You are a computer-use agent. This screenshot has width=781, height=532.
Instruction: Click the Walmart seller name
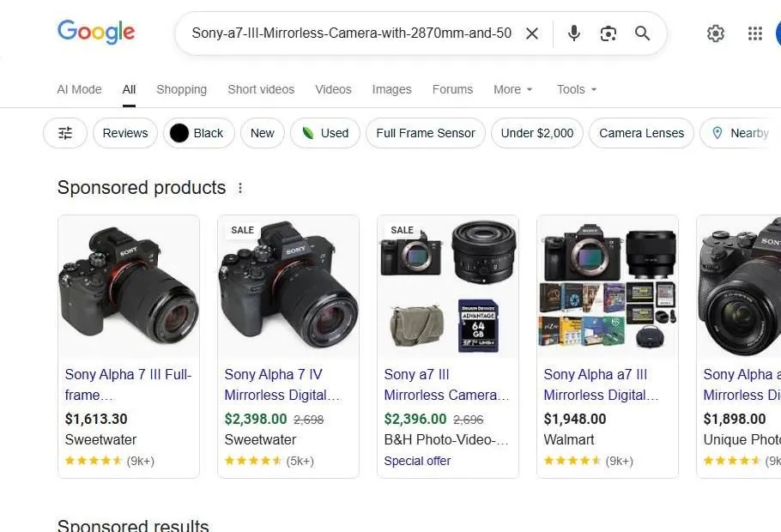(569, 440)
